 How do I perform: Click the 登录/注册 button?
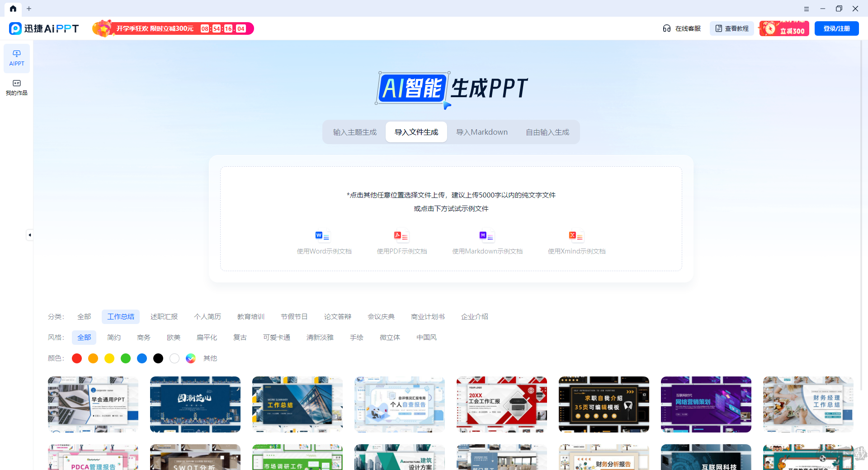tap(837, 28)
